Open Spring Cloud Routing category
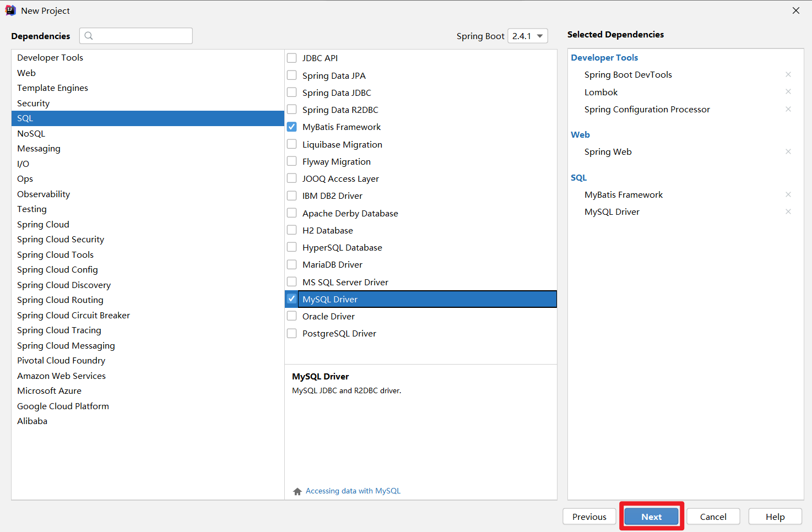812x532 pixels. click(x=148, y=300)
